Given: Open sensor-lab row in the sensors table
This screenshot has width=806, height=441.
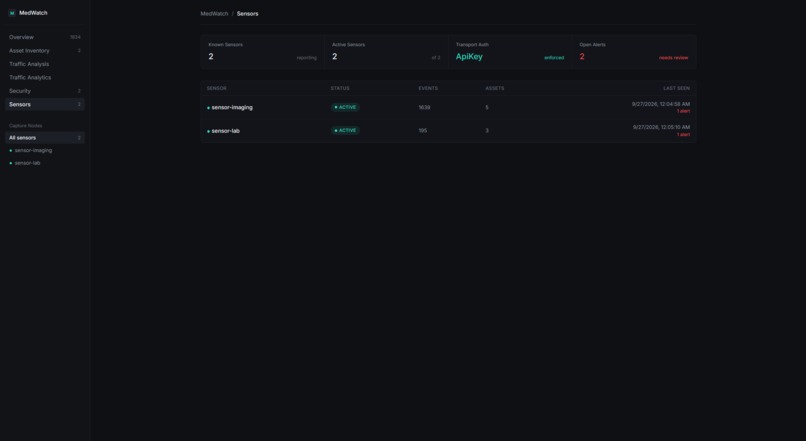Looking at the screenshot, I should pos(448,131).
